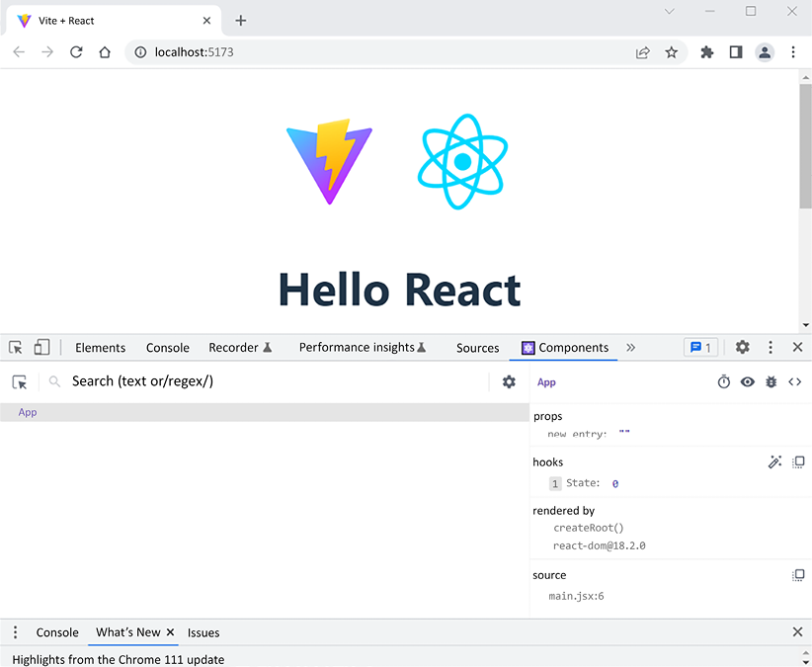Screen dimensions: 812x667
Task: Open DevTools settings gear in top bar
Action: [x=743, y=347]
